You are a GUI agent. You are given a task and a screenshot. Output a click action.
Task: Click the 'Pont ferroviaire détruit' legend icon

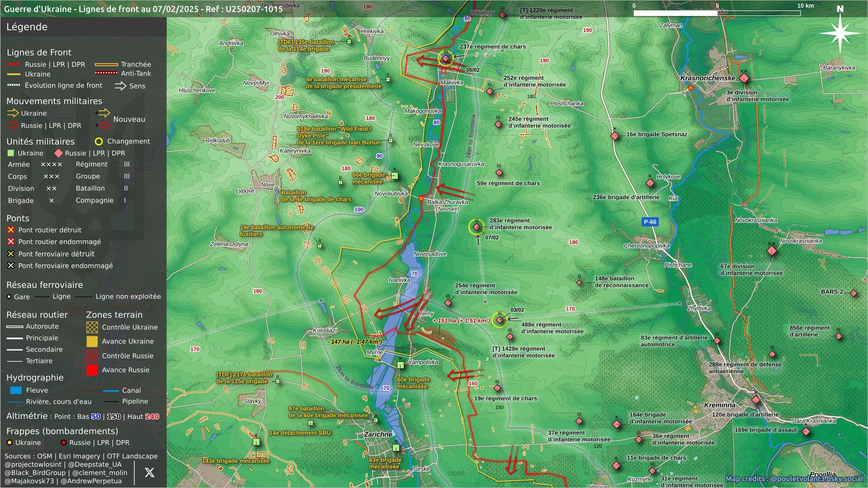[x=11, y=254]
